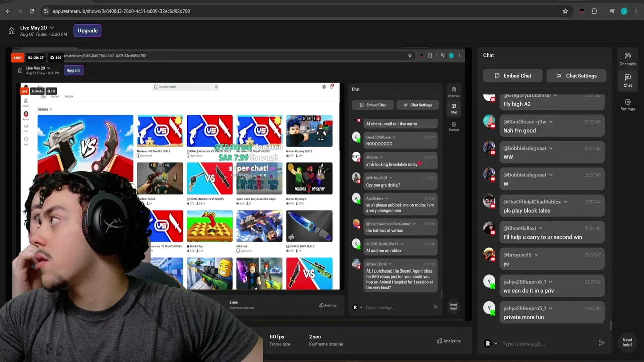This screenshot has width=644, height=362.
Task: Click Bobbieisdagoaat's avatar beside the 'WW' message
Action: pyautogui.click(x=489, y=148)
